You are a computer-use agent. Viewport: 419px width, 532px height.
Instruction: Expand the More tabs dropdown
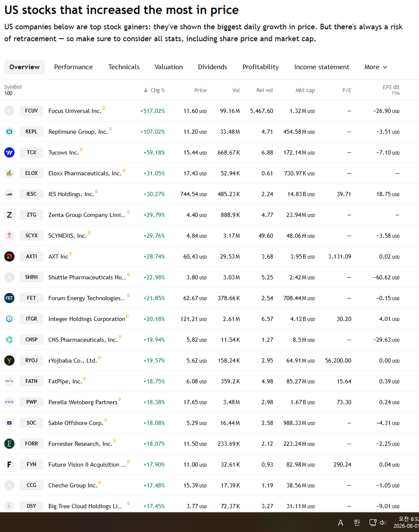click(376, 67)
